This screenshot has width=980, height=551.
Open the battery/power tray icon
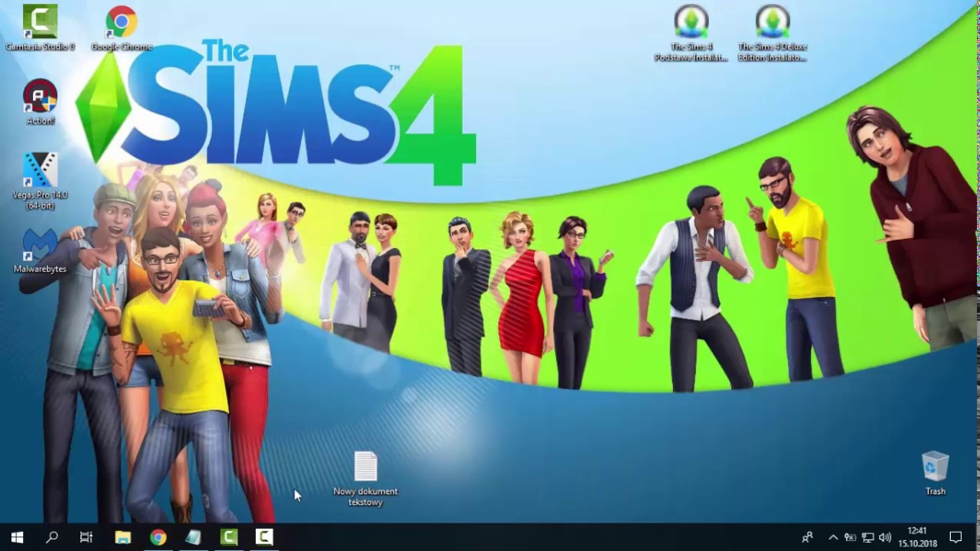pyautogui.click(x=850, y=537)
